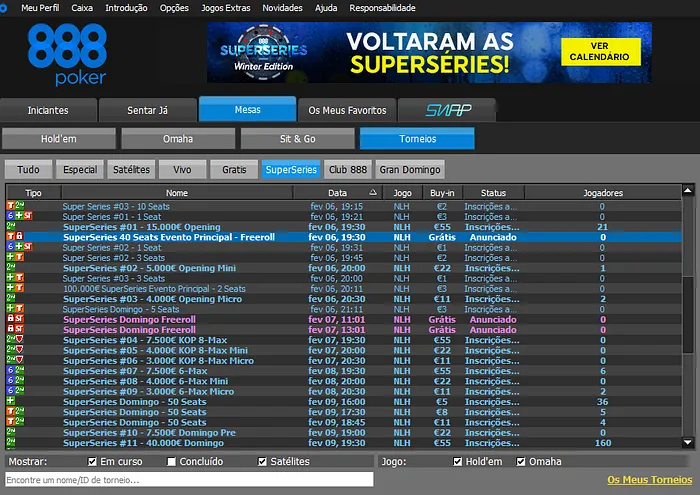Sort the list by the Jogadores column header

[x=603, y=193]
